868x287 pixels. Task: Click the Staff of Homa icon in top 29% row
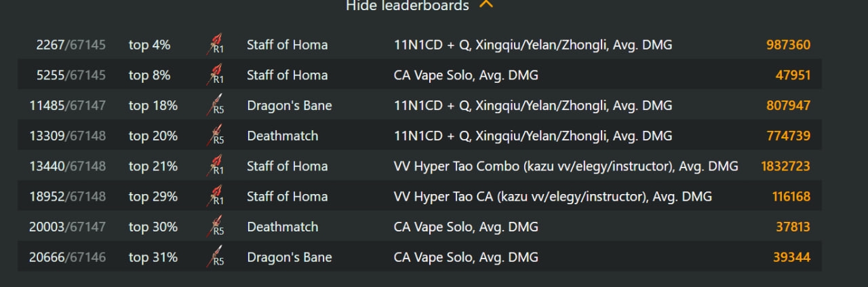click(215, 196)
